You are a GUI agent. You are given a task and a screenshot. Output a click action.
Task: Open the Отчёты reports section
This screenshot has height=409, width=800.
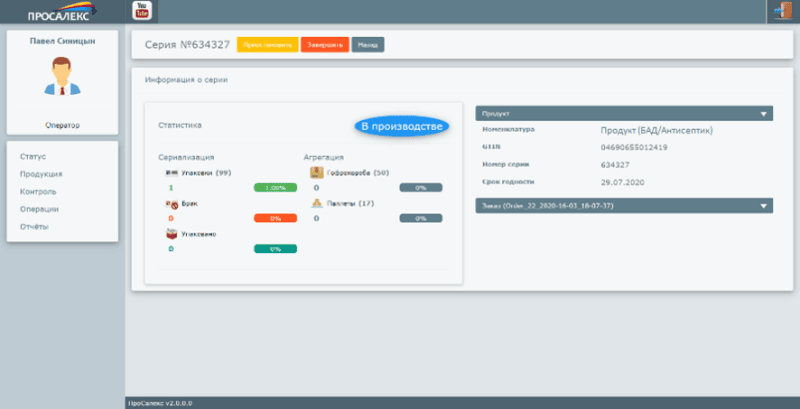tap(35, 226)
